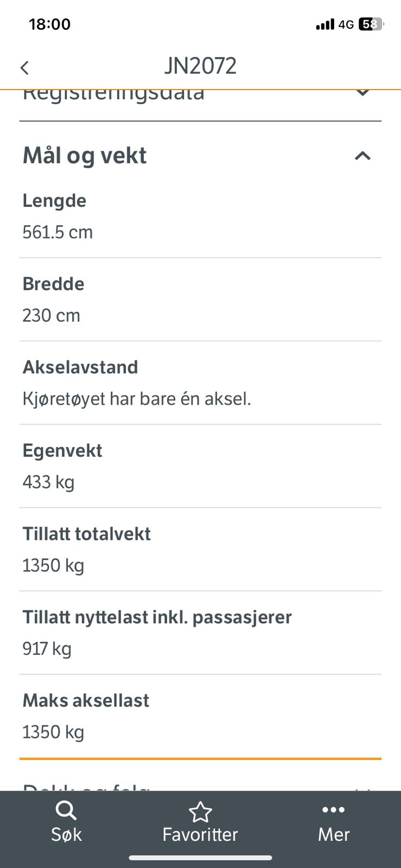Select the Tillatt totalvekt 1350 kg row
The width and height of the screenshot is (401, 868).
coord(200,550)
